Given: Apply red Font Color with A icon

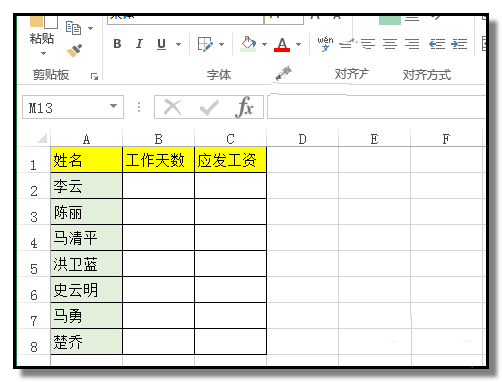Looking at the screenshot, I should click(282, 44).
